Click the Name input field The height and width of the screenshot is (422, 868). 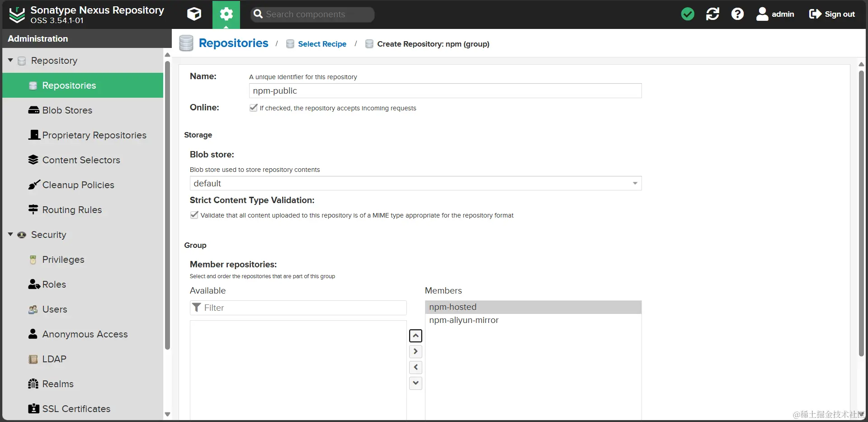(445, 91)
